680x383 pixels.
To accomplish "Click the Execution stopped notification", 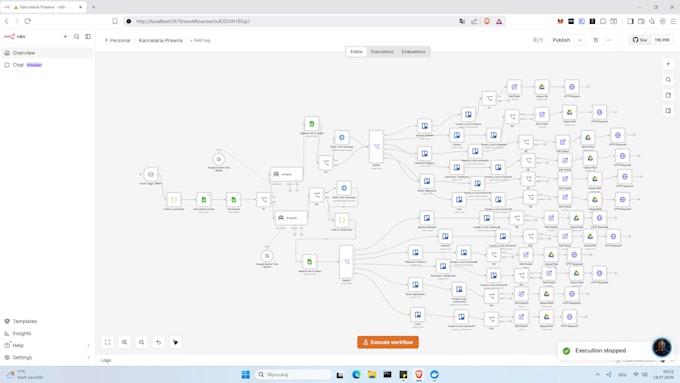I will 600,350.
